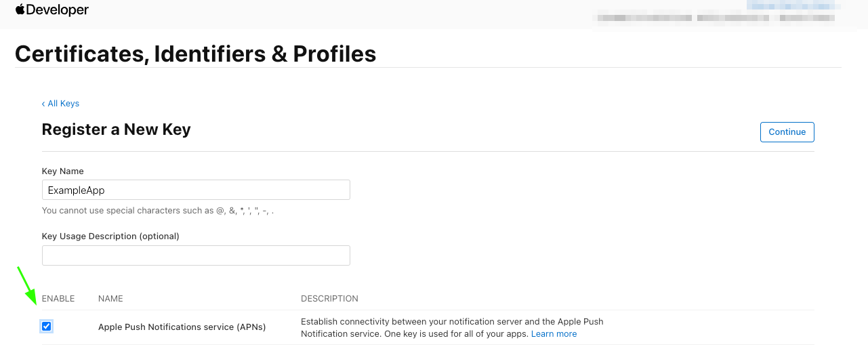The width and height of the screenshot is (868, 351).
Task: Click the Register a New Key title
Action: [116, 129]
